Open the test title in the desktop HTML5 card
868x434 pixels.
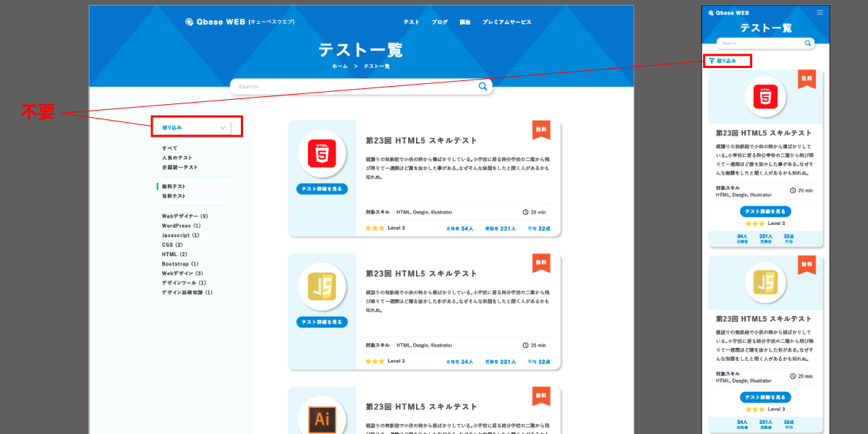point(422,140)
